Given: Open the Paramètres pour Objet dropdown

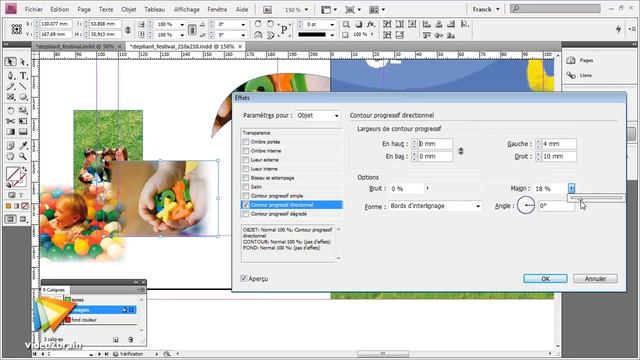Looking at the screenshot, I should tap(318, 116).
